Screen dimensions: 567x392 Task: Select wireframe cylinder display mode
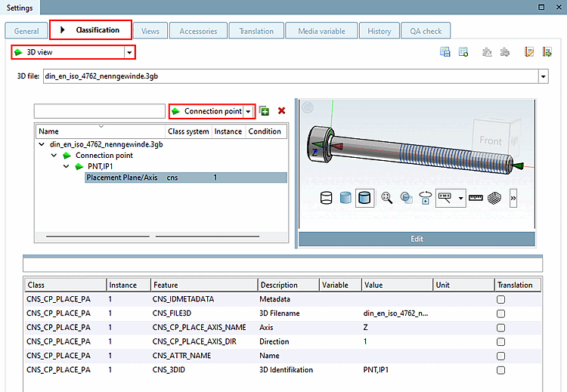coord(327,198)
